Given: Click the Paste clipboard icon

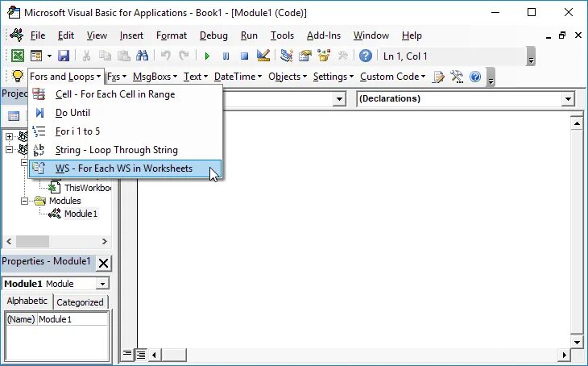Looking at the screenshot, I should (x=124, y=56).
